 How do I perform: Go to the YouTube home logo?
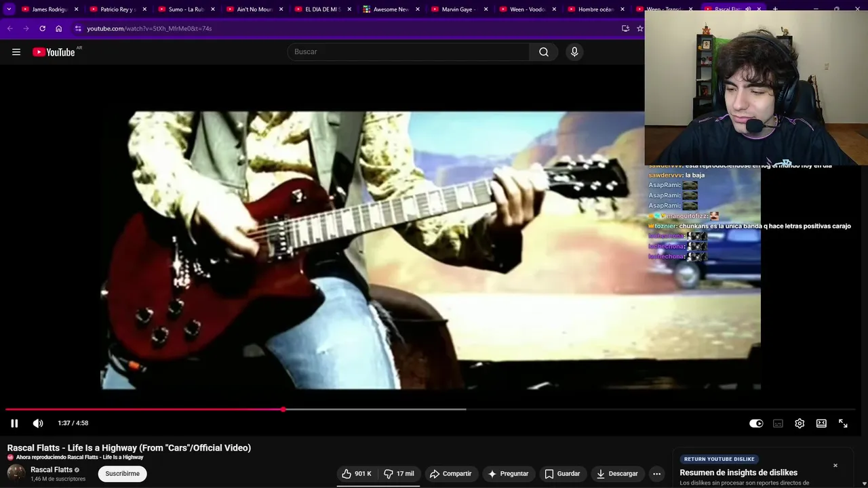pyautogui.click(x=54, y=52)
